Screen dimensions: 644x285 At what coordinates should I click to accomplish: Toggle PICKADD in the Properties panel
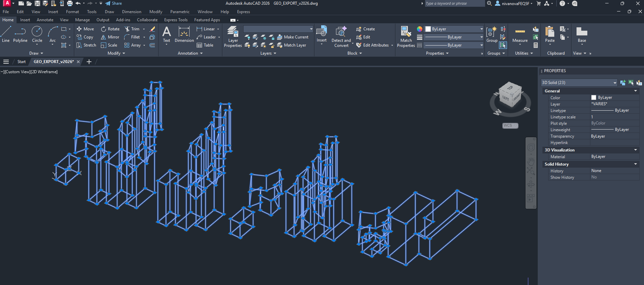click(x=623, y=83)
